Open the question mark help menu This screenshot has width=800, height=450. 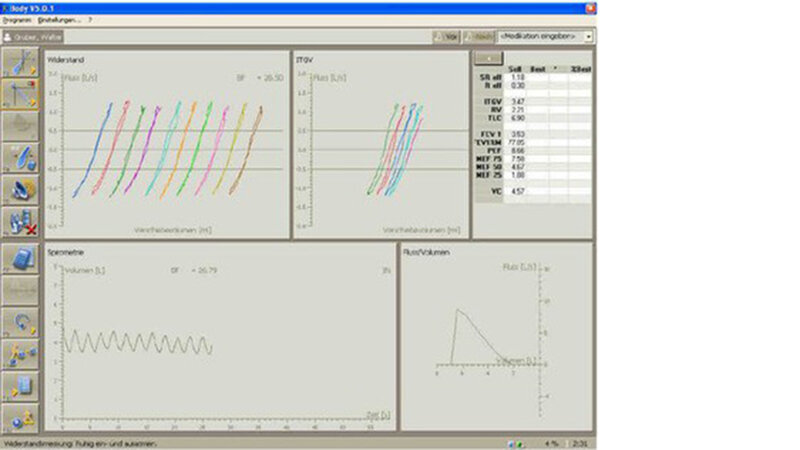point(90,20)
